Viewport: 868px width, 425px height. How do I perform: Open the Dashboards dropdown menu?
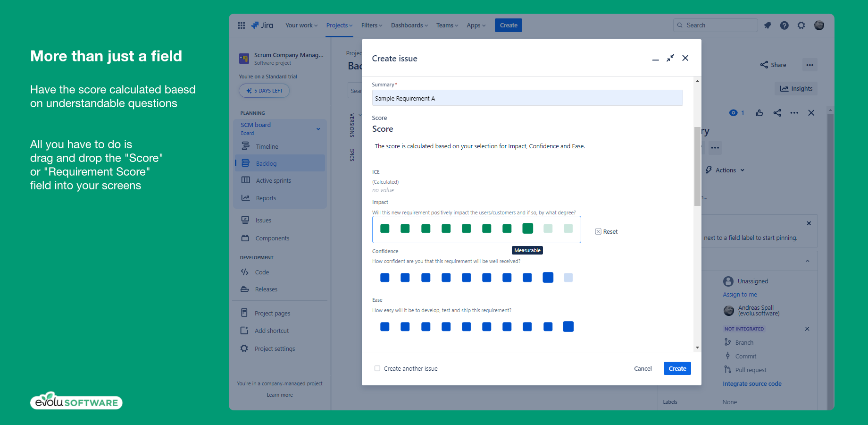click(x=409, y=25)
